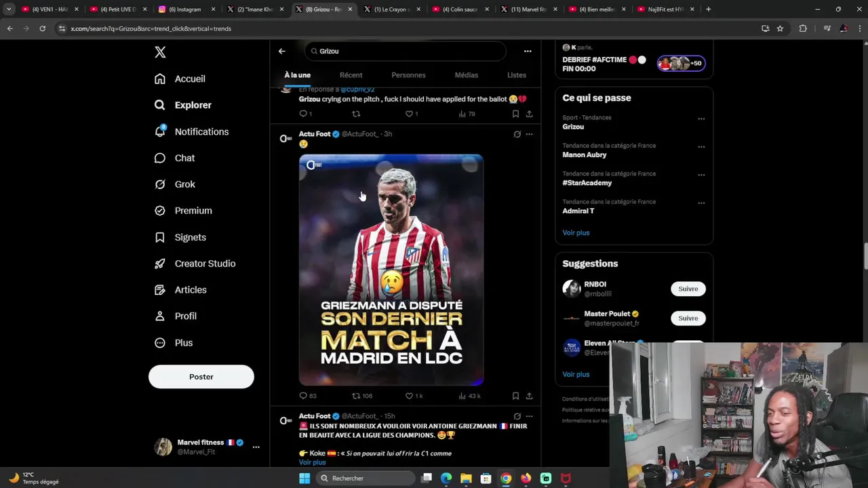This screenshot has height=488, width=868.
Task: Open File Explorer from taskbar
Action: (466, 479)
